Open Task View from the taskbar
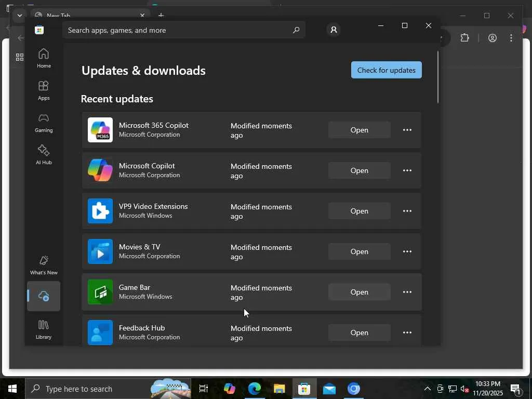The image size is (532, 399). [204, 389]
